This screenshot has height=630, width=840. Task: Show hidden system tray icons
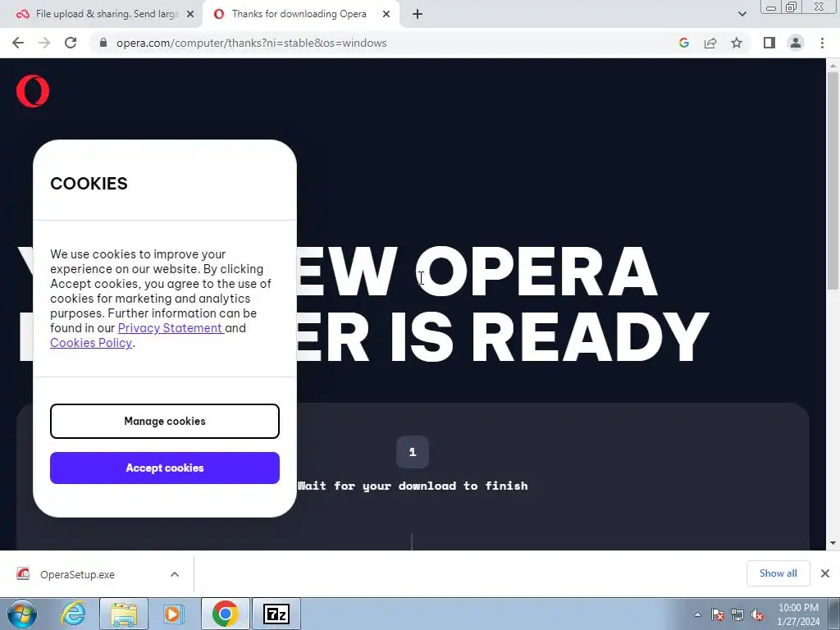(x=697, y=614)
